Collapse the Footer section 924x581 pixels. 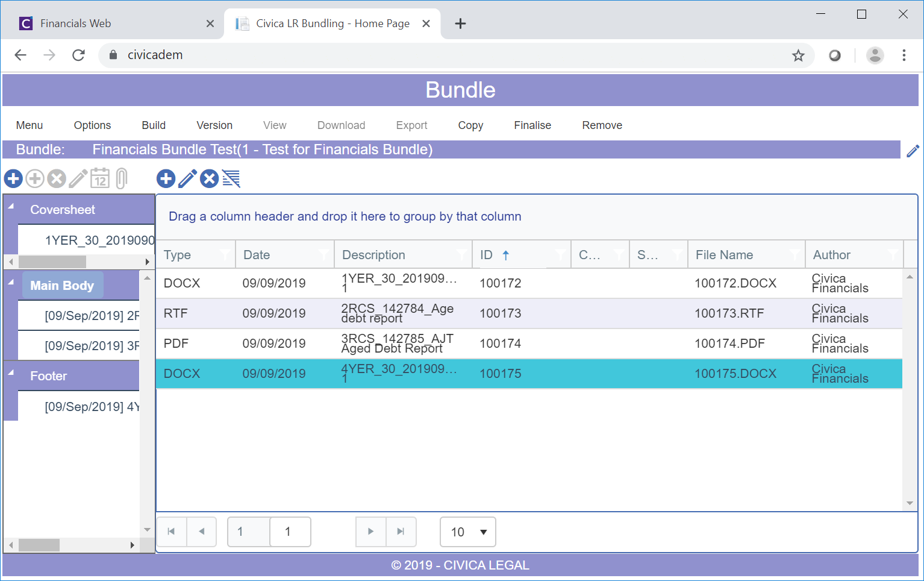click(x=11, y=372)
